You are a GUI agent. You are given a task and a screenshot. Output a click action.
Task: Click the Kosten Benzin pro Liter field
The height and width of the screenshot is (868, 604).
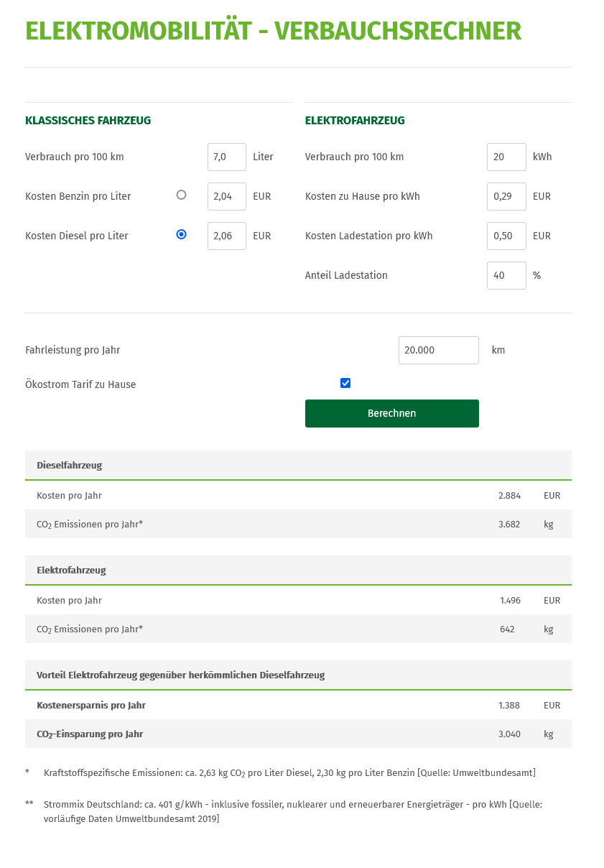click(x=226, y=196)
